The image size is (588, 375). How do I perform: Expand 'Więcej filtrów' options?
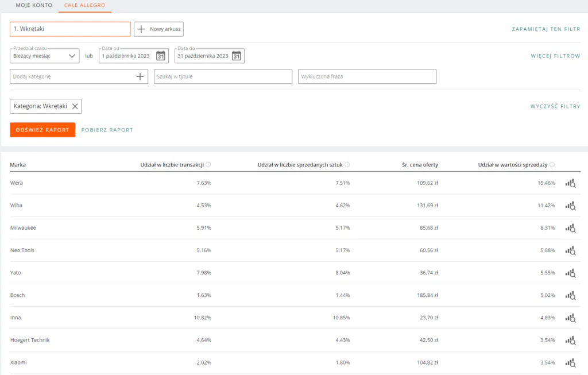555,56
